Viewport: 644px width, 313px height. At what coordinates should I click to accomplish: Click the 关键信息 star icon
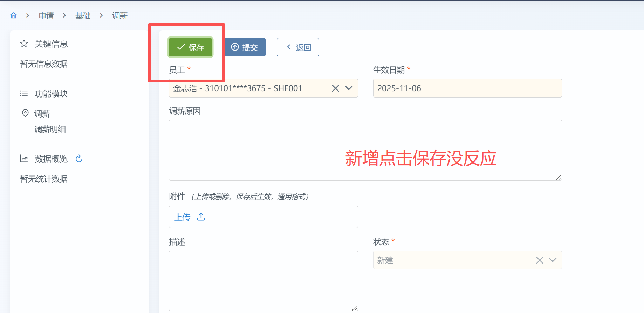click(x=24, y=44)
